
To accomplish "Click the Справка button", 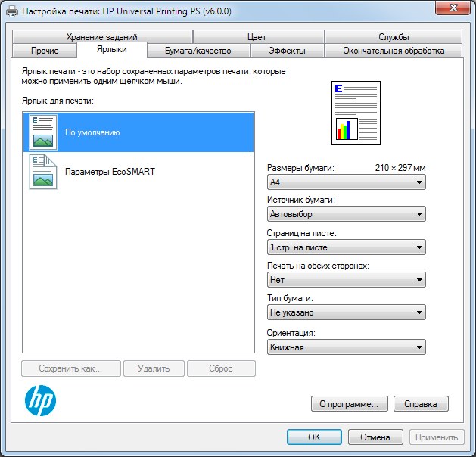I will (x=421, y=404).
